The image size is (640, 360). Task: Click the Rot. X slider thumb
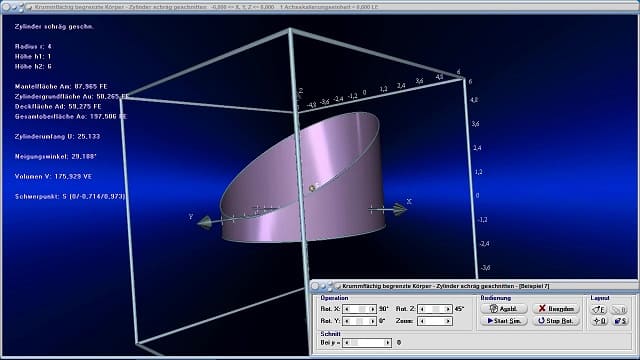pos(362,309)
